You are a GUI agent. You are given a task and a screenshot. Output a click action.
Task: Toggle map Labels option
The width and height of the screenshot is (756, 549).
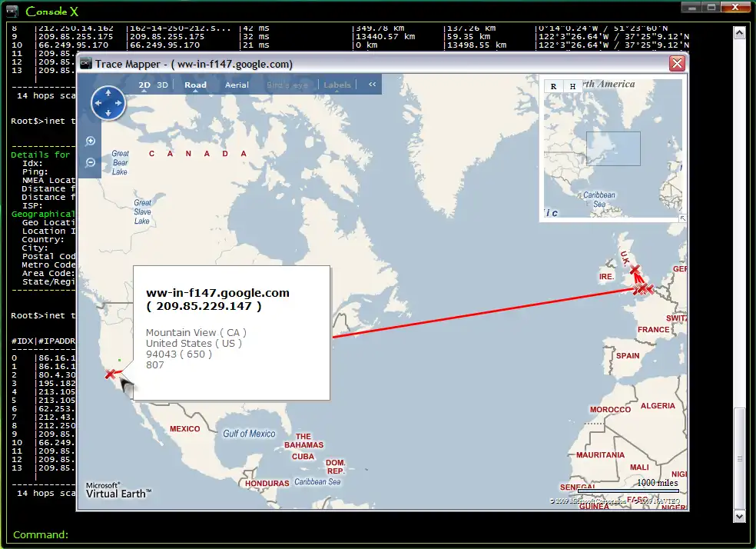pyautogui.click(x=337, y=85)
